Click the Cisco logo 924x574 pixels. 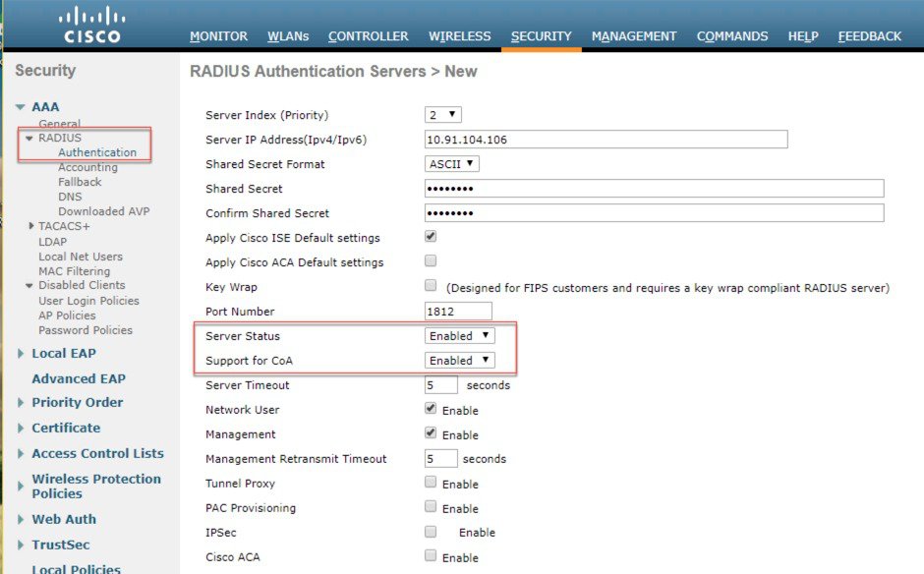(x=91, y=24)
